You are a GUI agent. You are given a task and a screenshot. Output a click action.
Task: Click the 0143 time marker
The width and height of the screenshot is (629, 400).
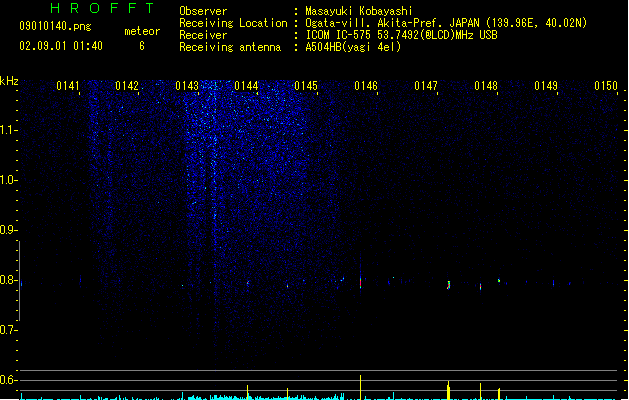(187, 86)
